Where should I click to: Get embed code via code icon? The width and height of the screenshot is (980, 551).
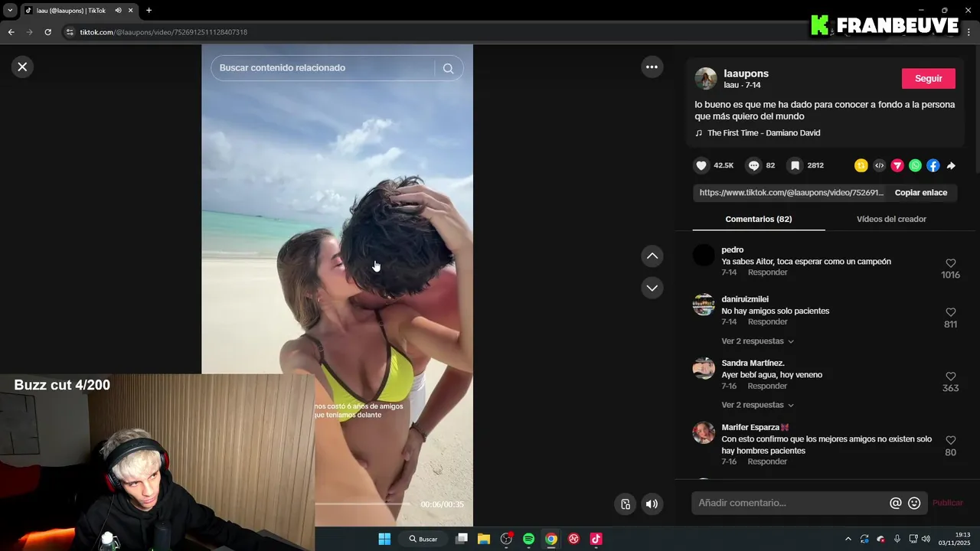pos(879,165)
